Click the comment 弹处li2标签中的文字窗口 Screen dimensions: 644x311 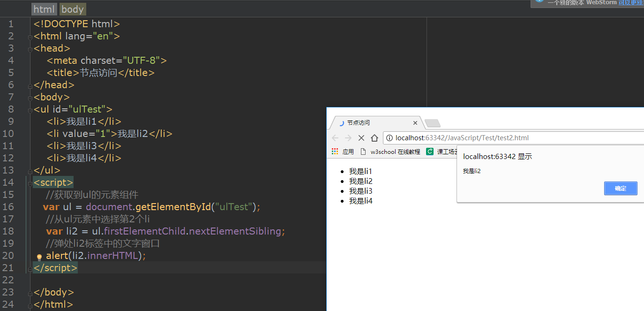pyautogui.click(x=103, y=243)
